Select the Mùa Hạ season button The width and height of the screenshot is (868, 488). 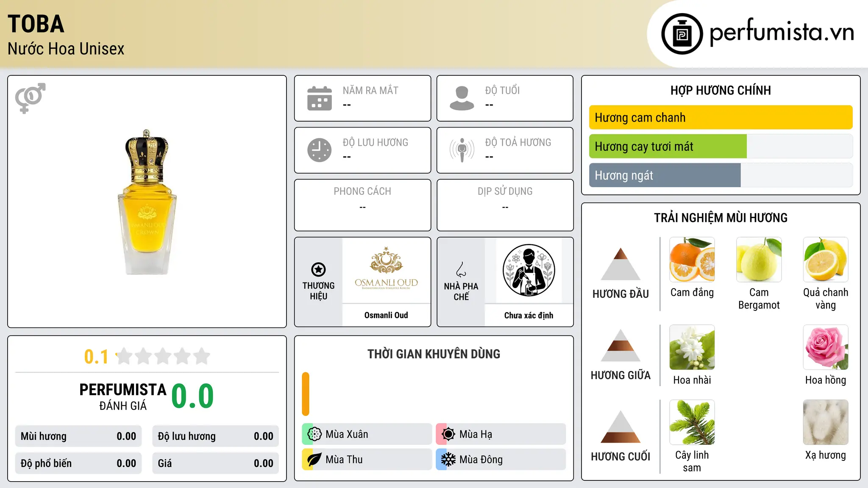click(501, 434)
